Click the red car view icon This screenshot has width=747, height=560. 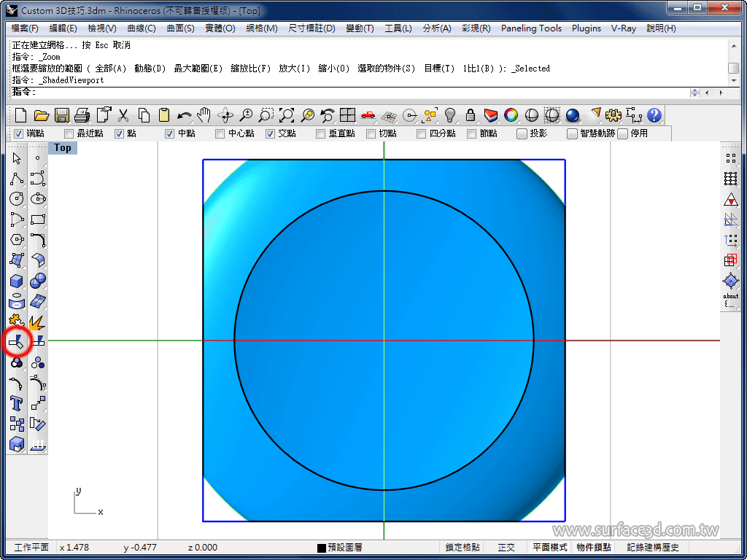[368, 115]
